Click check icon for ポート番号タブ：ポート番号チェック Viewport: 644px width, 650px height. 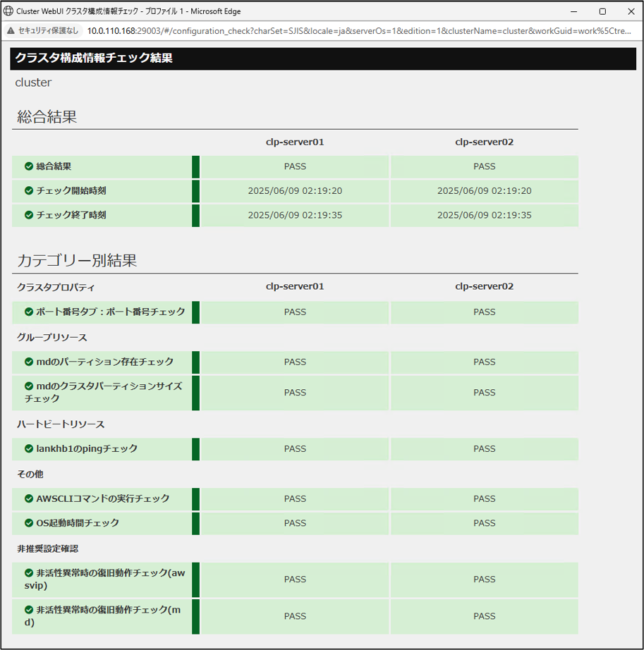coord(29,312)
